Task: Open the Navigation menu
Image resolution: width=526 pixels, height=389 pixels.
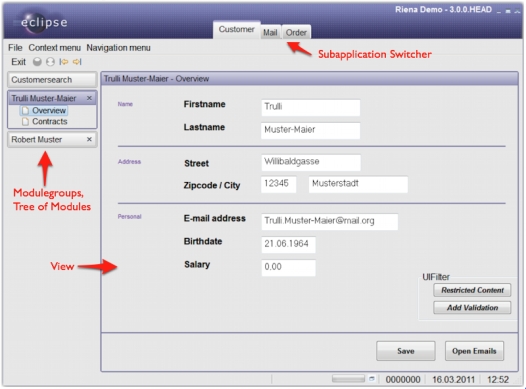Action: 118,48
